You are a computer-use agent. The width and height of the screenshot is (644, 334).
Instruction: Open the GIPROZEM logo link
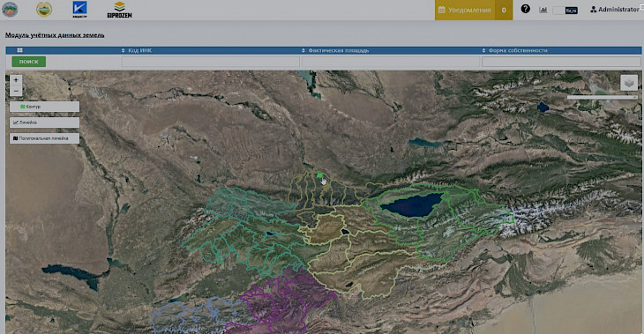click(x=119, y=10)
